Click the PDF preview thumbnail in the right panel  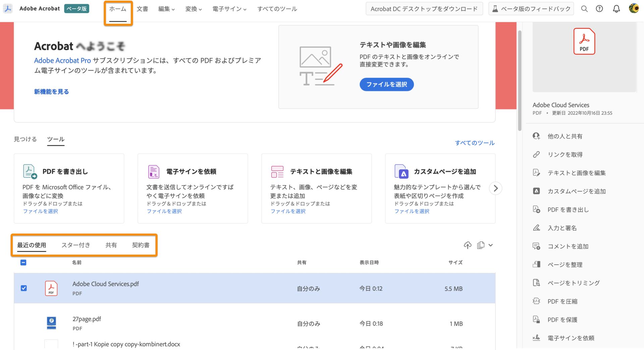584,57
